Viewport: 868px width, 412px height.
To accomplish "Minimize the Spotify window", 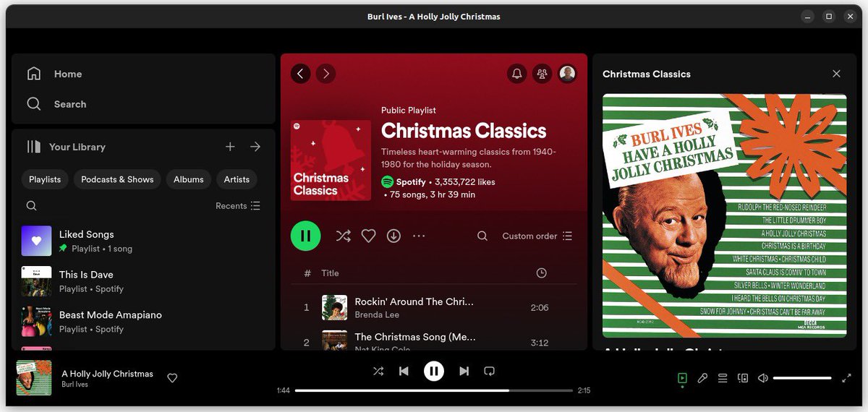I will pyautogui.click(x=809, y=16).
